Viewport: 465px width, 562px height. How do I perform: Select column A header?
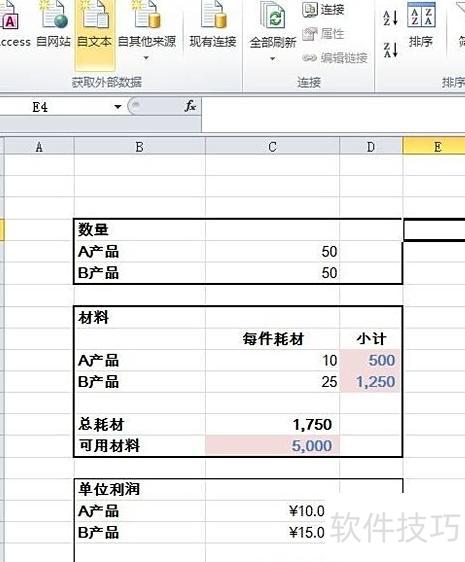pyautogui.click(x=39, y=147)
